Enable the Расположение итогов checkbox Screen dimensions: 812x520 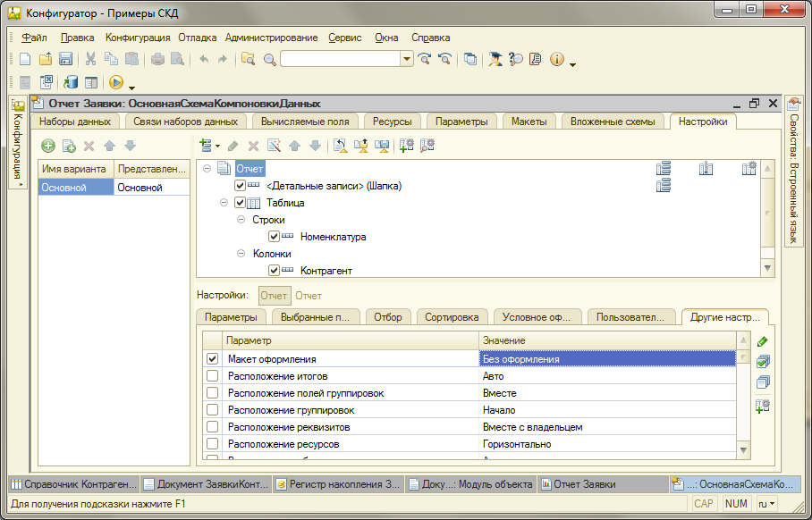coord(212,376)
